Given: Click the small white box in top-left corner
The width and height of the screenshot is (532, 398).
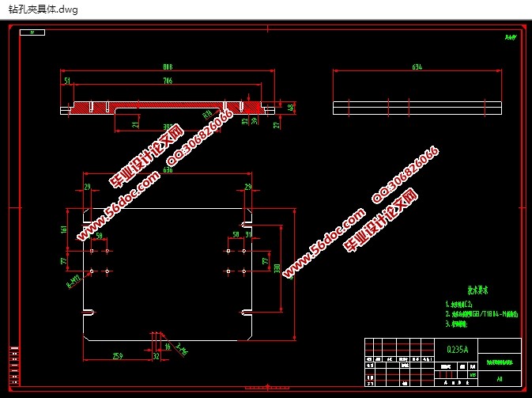Looking at the screenshot, I should (32, 32).
